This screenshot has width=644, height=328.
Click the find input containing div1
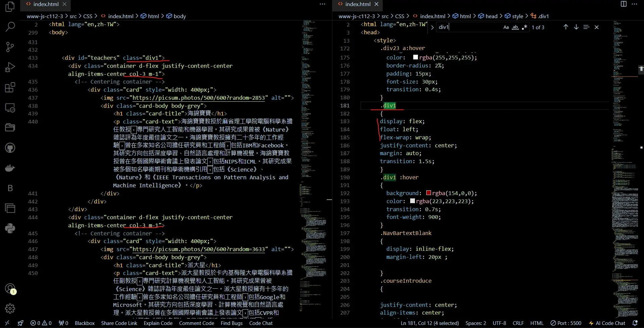(468, 27)
